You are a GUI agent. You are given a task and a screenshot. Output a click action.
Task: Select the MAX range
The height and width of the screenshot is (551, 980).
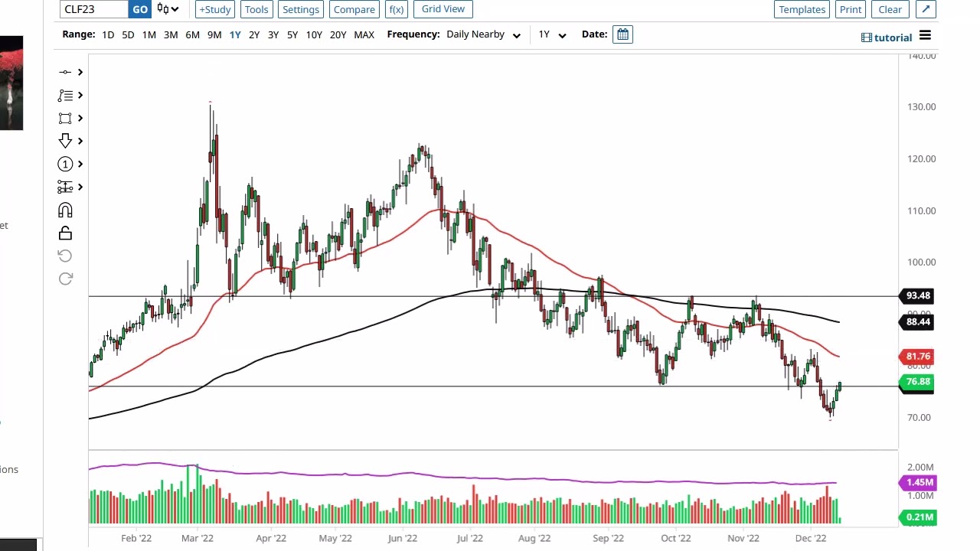pos(364,34)
